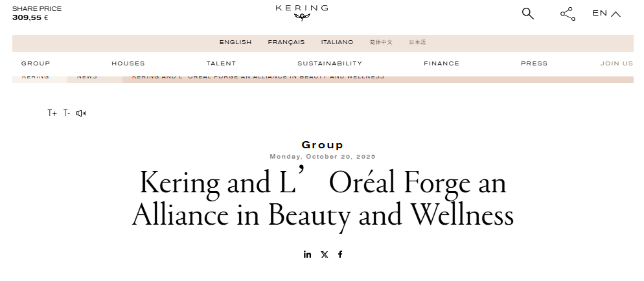This screenshot has height=281, width=644.
Task: Click the Kering owl logo
Action: coord(302,11)
